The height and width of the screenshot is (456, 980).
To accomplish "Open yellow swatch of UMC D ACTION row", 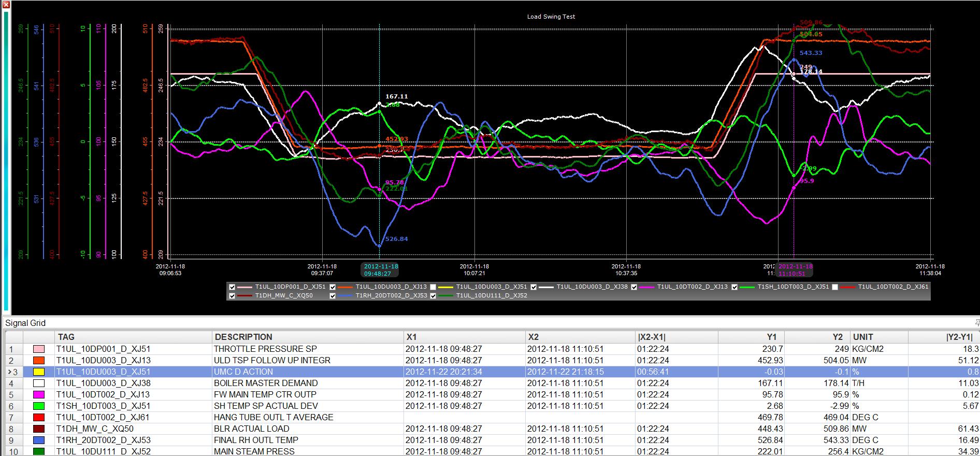I will (38, 372).
